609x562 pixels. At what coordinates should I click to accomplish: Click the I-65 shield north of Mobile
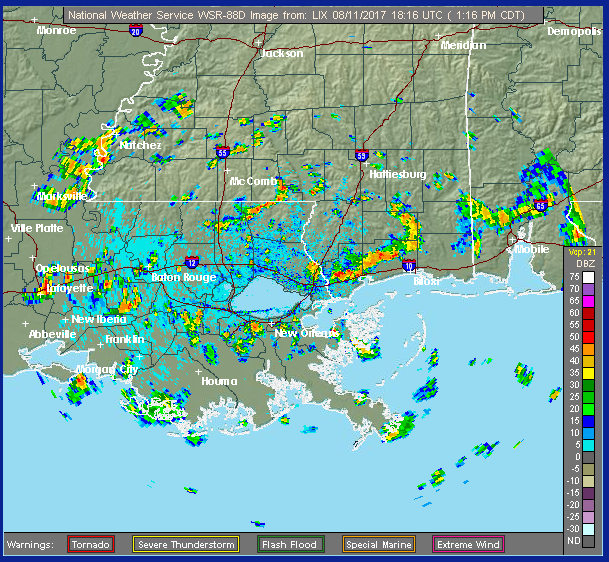(x=540, y=205)
